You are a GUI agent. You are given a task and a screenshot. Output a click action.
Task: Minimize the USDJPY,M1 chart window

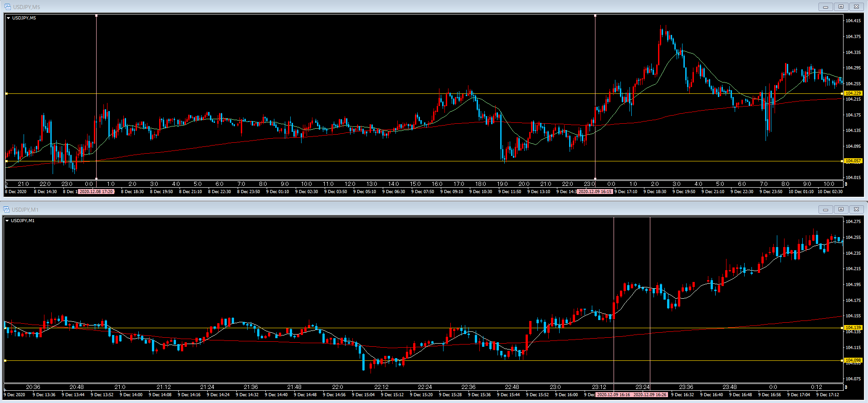pos(825,209)
